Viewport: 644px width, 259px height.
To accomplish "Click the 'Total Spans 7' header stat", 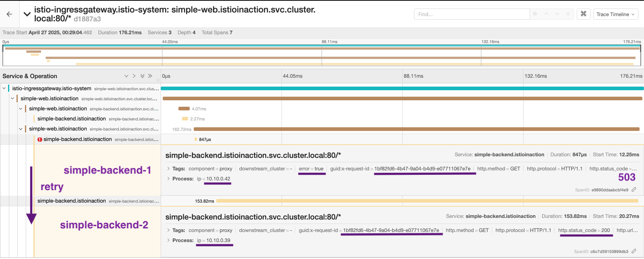I will [x=217, y=33].
